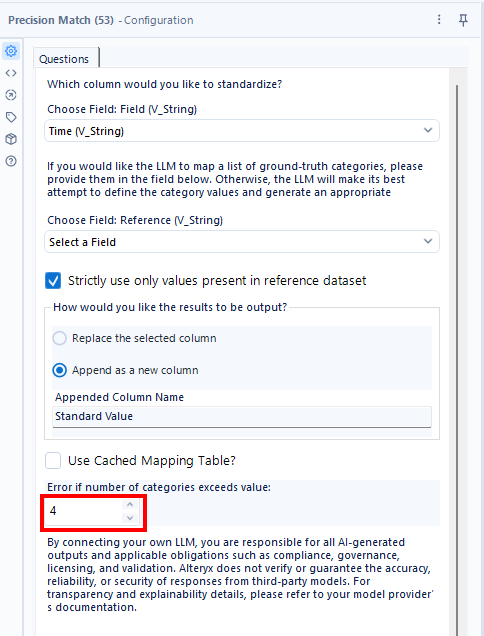Expand dropdown arrow of Choose Field: Field
The width and height of the screenshot is (484, 636).
tap(428, 130)
